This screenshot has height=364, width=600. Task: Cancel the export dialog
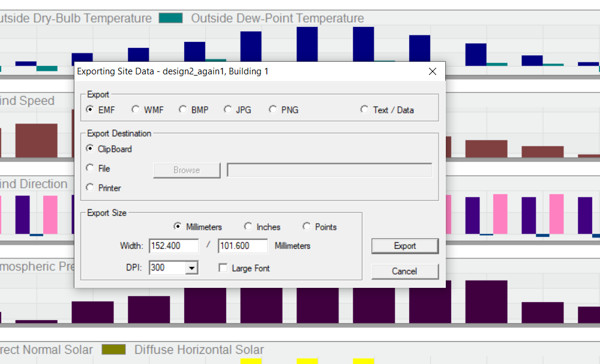pos(405,271)
